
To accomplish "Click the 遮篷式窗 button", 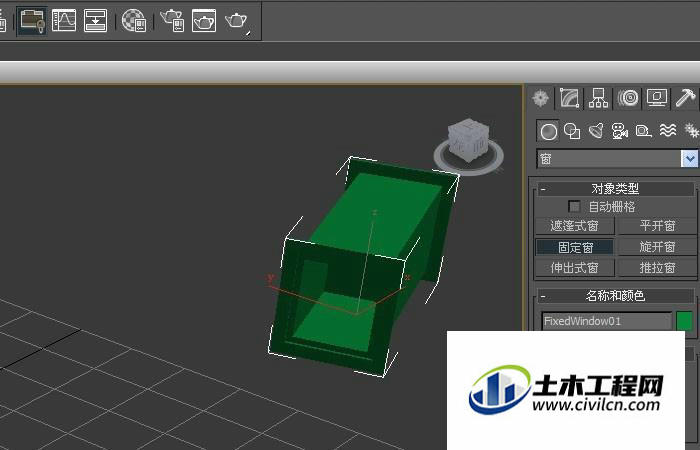I will (x=574, y=226).
